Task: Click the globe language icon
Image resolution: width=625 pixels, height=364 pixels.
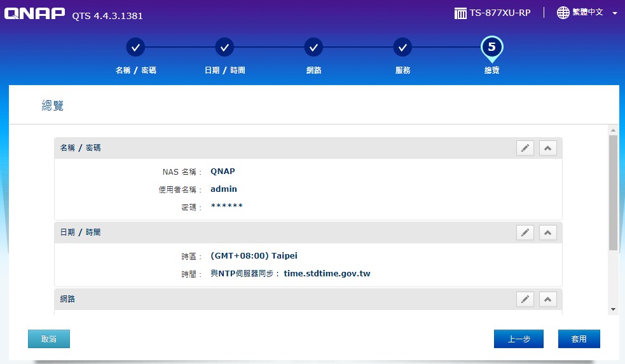Action: (x=563, y=13)
